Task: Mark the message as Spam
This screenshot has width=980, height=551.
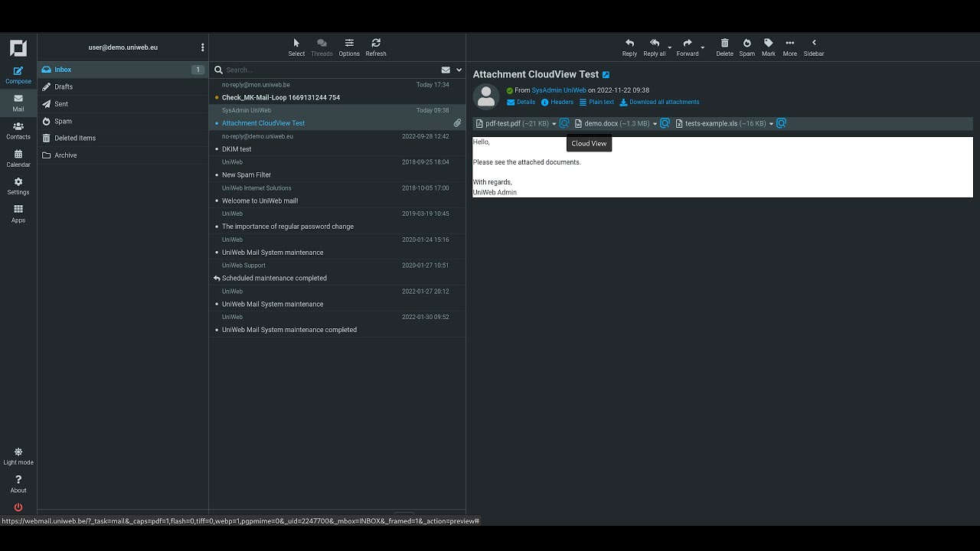Action: point(747,47)
